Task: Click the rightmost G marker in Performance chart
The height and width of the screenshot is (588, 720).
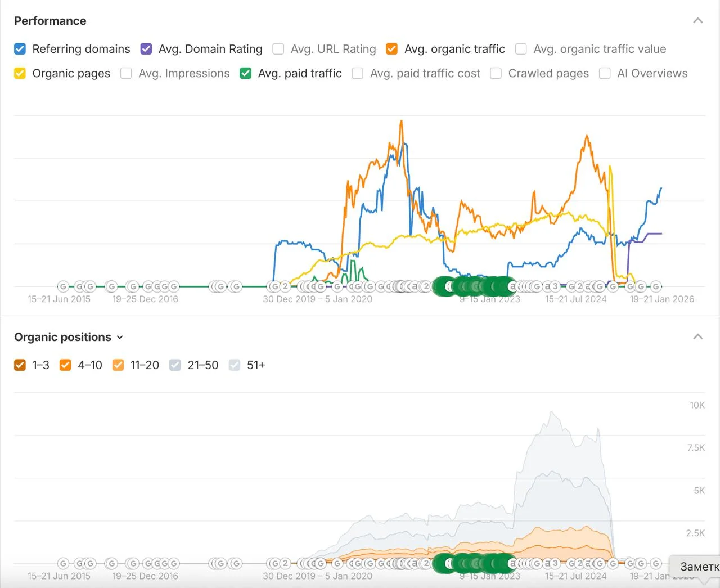Action: pyautogui.click(x=656, y=286)
